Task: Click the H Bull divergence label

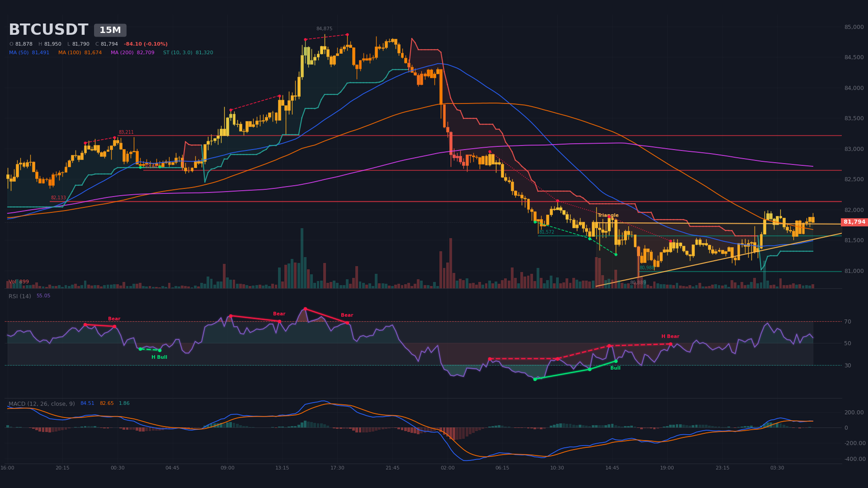Action: point(159,357)
